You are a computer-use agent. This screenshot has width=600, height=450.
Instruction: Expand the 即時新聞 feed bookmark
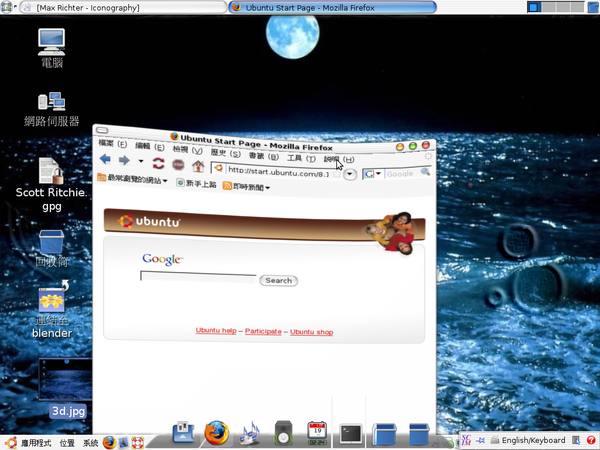(x=246, y=187)
